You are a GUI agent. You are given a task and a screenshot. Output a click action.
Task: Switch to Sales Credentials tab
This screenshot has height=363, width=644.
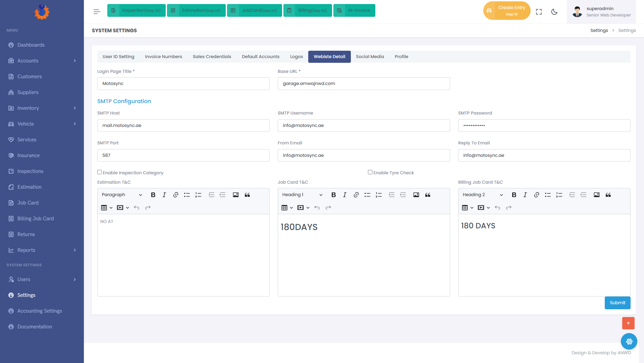click(212, 57)
